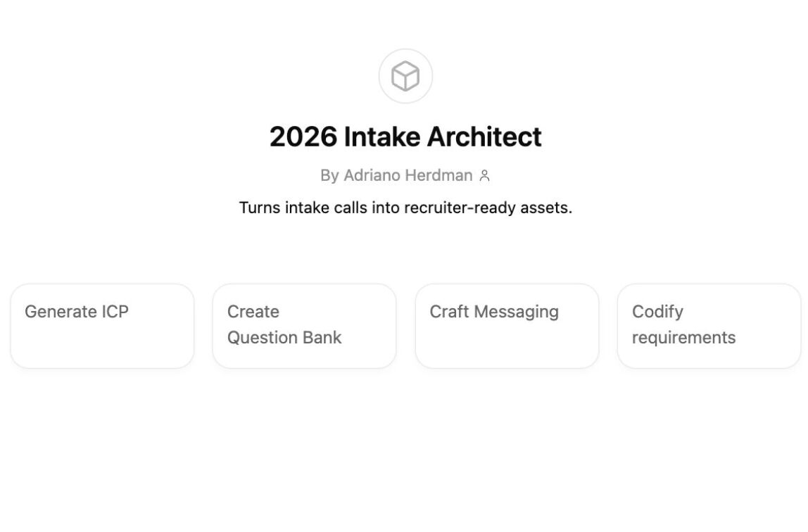Screen dimensions: 808x532
Task: Open the Codify requirements starter
Action: coord(709,326)
